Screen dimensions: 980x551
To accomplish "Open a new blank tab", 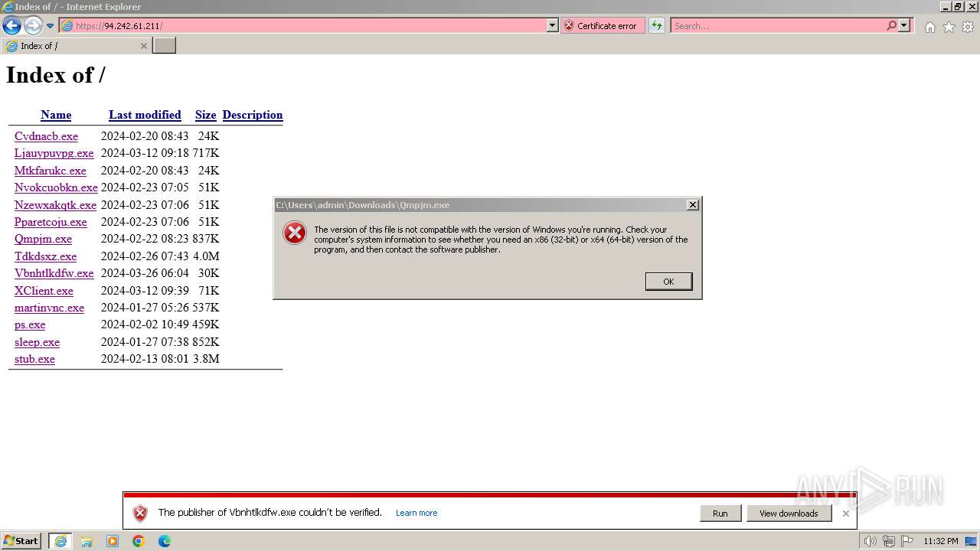I will click(x=165, y=46).
